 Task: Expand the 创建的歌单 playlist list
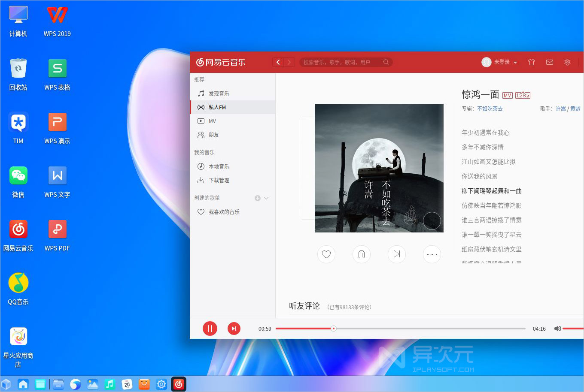tap(267, 198)
